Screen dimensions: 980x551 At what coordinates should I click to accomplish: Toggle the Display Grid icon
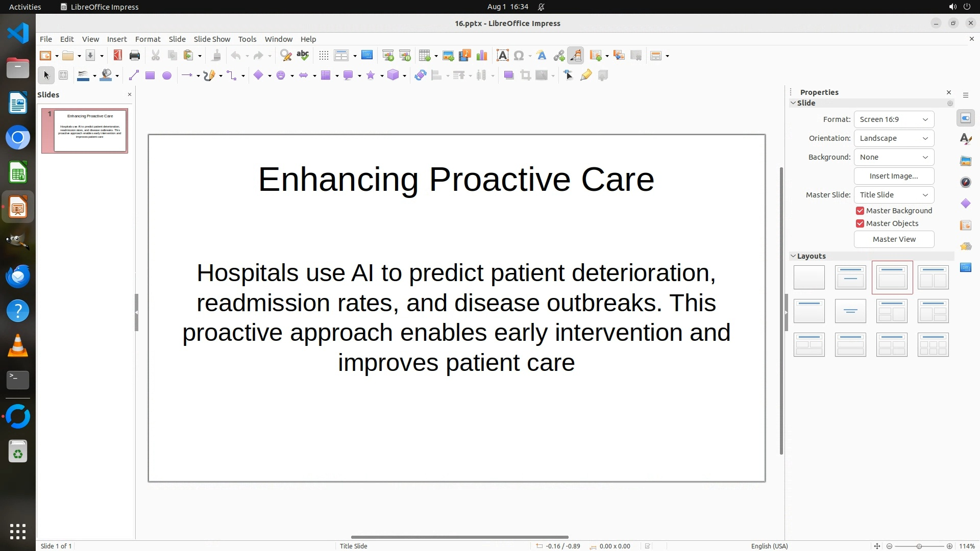coord(324,56)
